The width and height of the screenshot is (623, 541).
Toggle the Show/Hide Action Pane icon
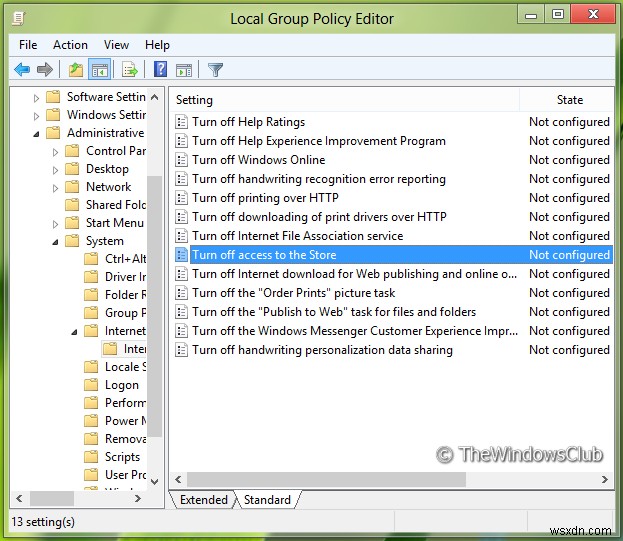point(184,70)
